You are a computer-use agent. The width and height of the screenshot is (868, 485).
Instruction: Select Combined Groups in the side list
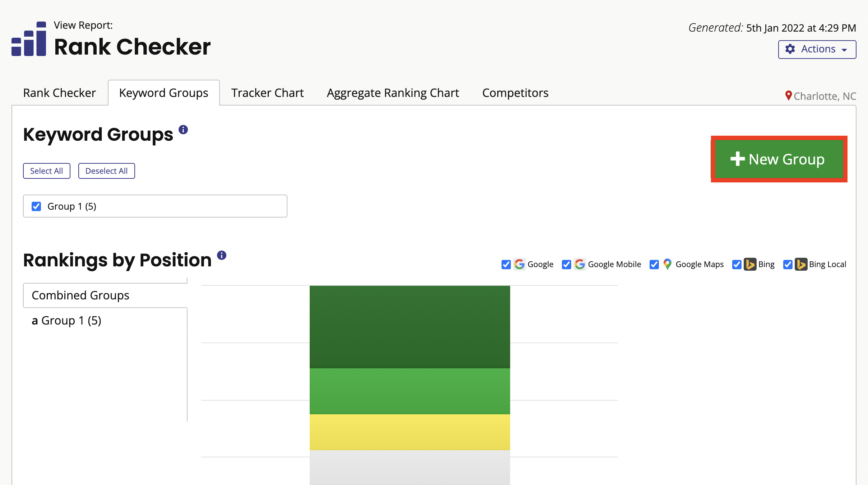(80, 295)
